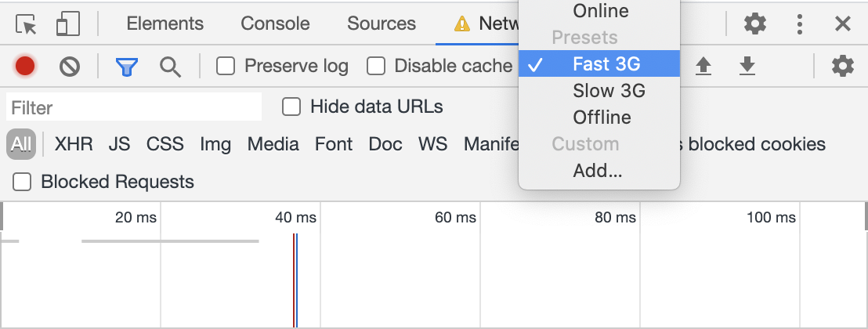Image resolution: width=868 pixels, height=329 pixels.
Task: Open the Sources tab
Action: pos(382,24)
